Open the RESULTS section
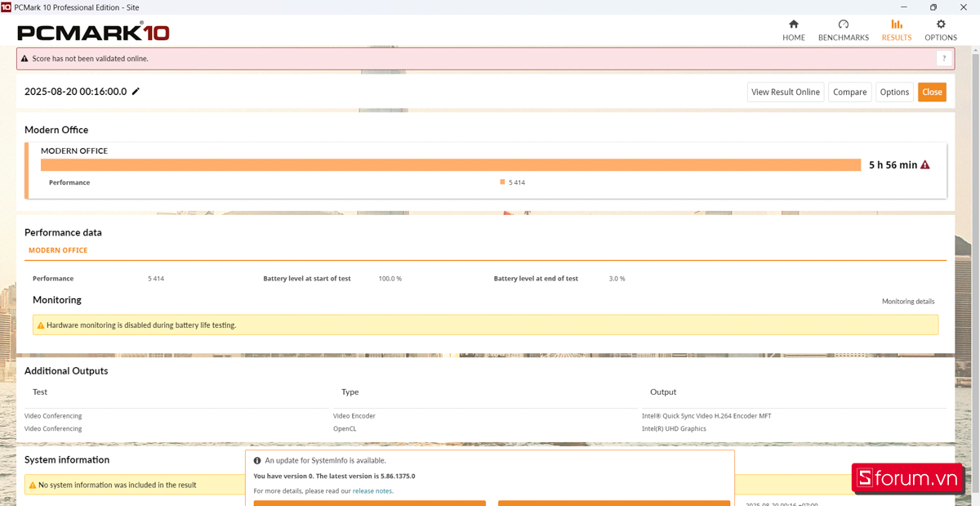 tap(897, 30)
